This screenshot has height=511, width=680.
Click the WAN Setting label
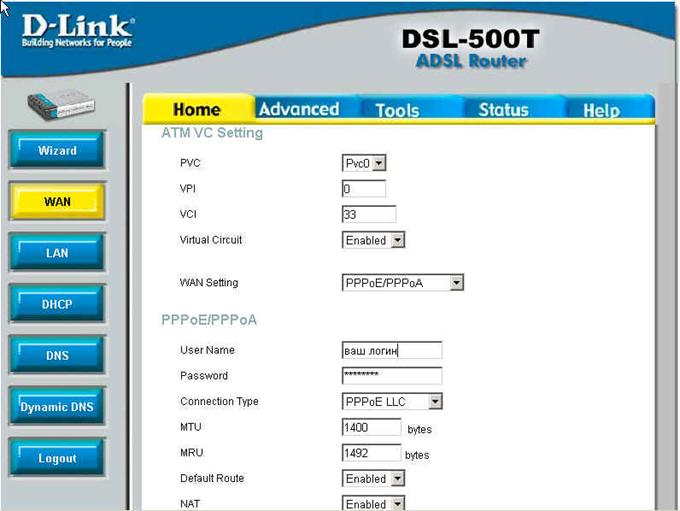(209, 282)
